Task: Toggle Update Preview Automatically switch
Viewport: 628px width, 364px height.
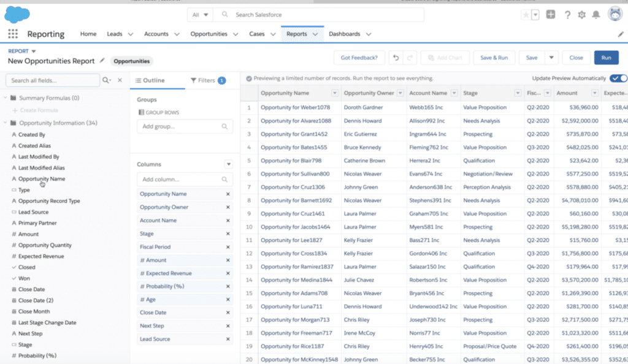Action: [x=618, y=78]
